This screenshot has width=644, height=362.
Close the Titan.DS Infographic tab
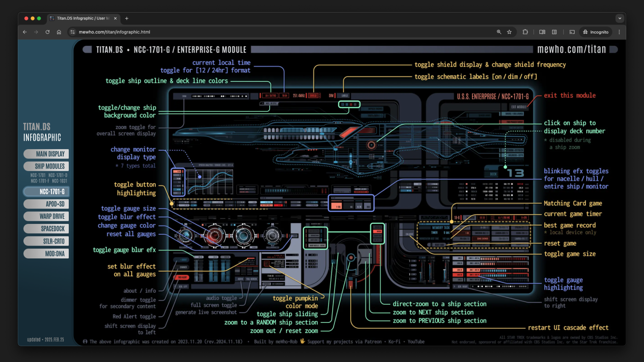(x=115, y=18)
